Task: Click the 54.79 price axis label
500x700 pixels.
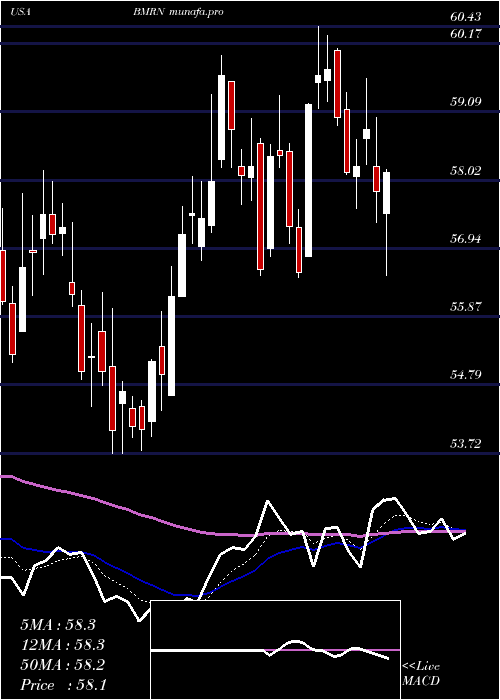Action: 466,375
